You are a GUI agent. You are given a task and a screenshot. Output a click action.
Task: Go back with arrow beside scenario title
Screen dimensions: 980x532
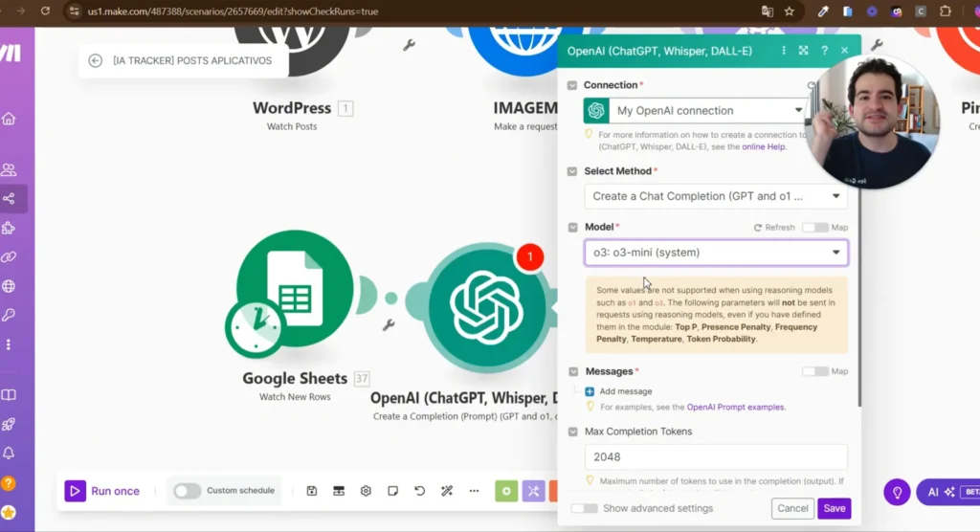[95, 60]
